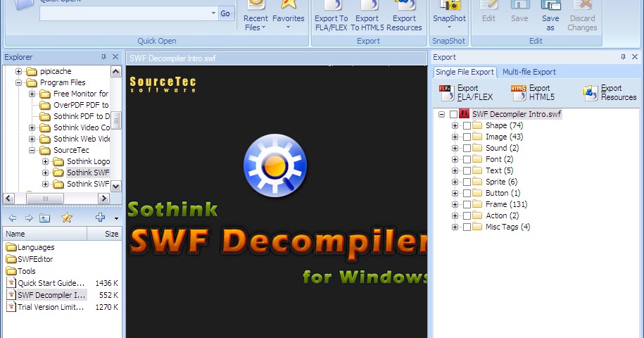This screenshot has height=338, width=644.
Task: Expand the Action (2) node
Action: click(455, 215)
